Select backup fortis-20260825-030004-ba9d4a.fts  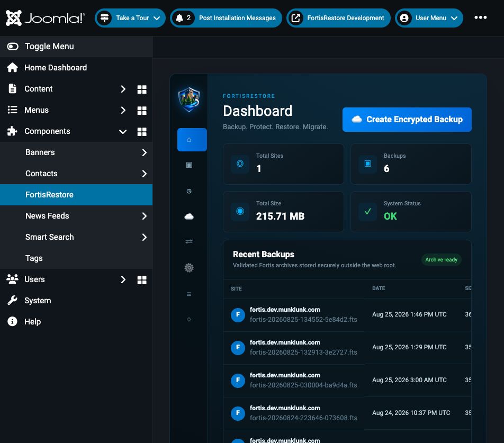click(303, 385)
